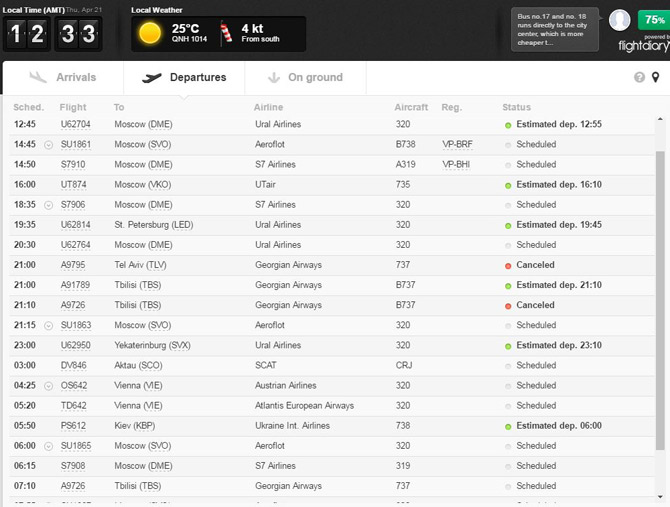The image size is (670, 507).
Task: Open the Arrivals tab
Action: click(x=63, y=77)
